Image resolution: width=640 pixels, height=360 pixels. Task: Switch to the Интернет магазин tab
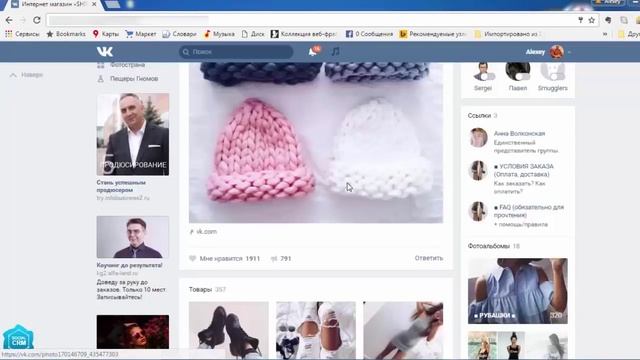[53, 4]
